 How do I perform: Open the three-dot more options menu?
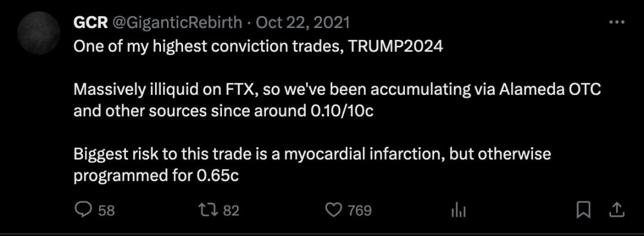tap(617, 22)
